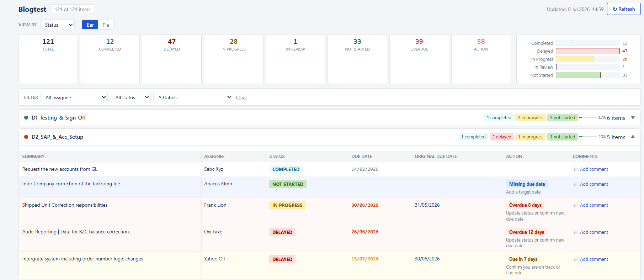The width and height of the screenshot is (644, 280).
Task: Click the '2 delayed' badge in D2 group
Action: (502, 137)
